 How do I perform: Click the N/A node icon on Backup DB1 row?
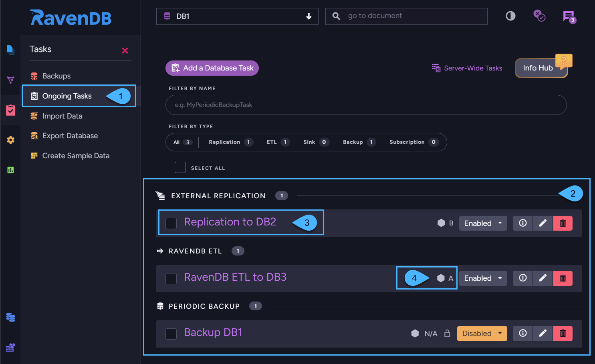(x=415, y=333)
